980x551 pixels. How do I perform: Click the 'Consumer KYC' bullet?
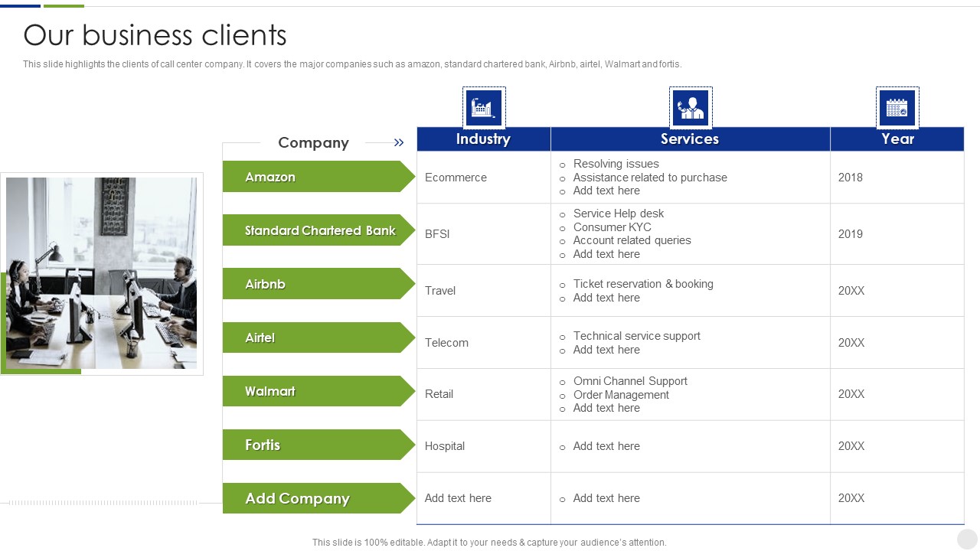tap(612, 227)
